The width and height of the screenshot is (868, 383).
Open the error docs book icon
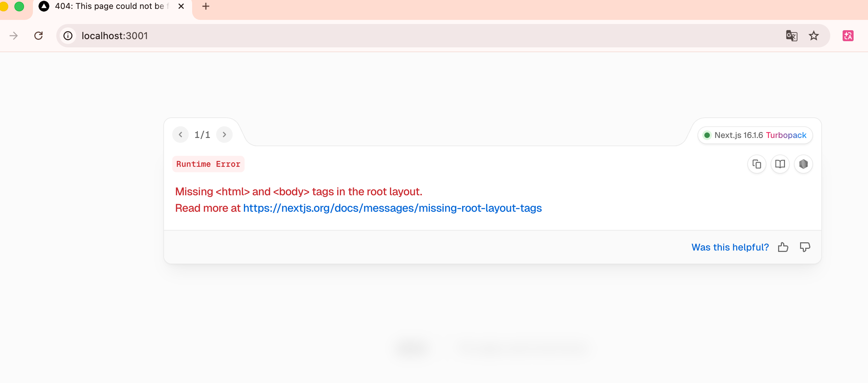tap(780, 164)
